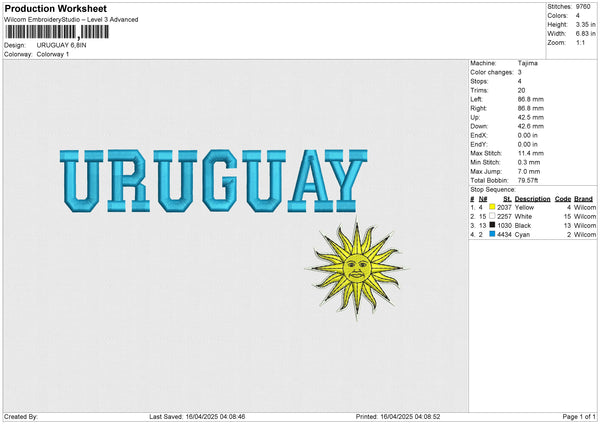Click the Description column header

click(533, 199)
